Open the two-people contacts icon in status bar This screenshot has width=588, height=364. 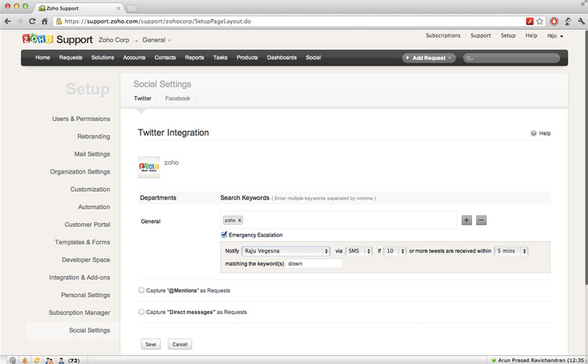49,360
